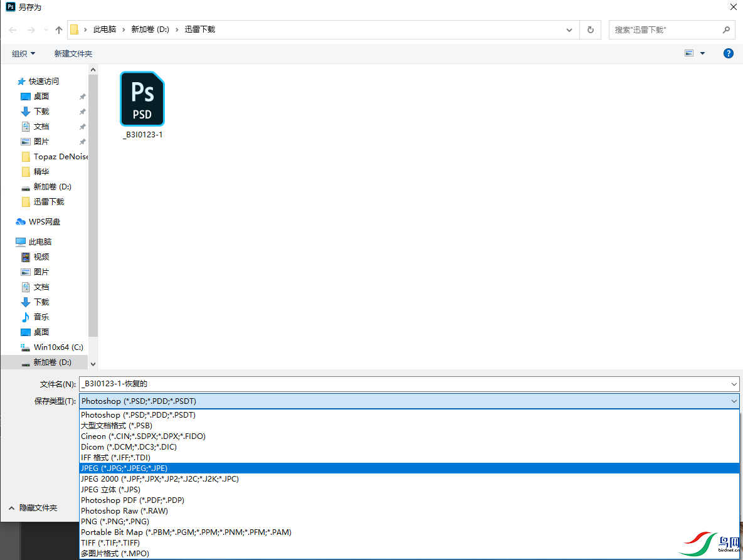Click the 文件名 text field

(x=404, y=384)
